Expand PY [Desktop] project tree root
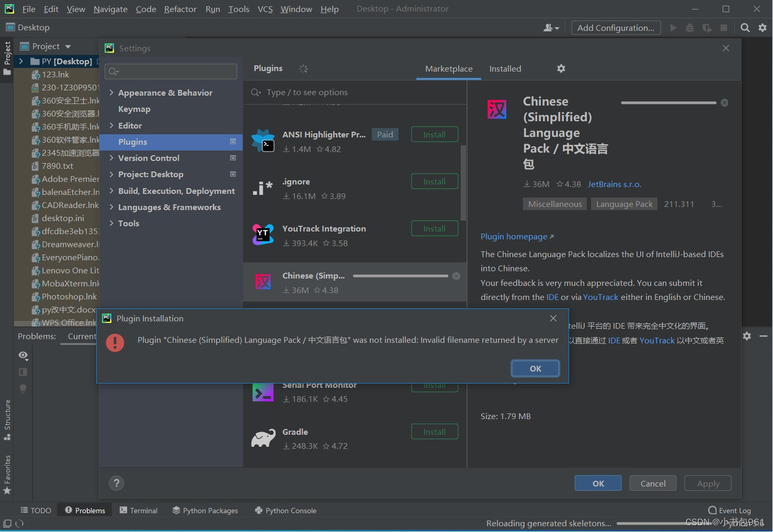Viewport: 773px width, 532px height. [x=21, y=61]
